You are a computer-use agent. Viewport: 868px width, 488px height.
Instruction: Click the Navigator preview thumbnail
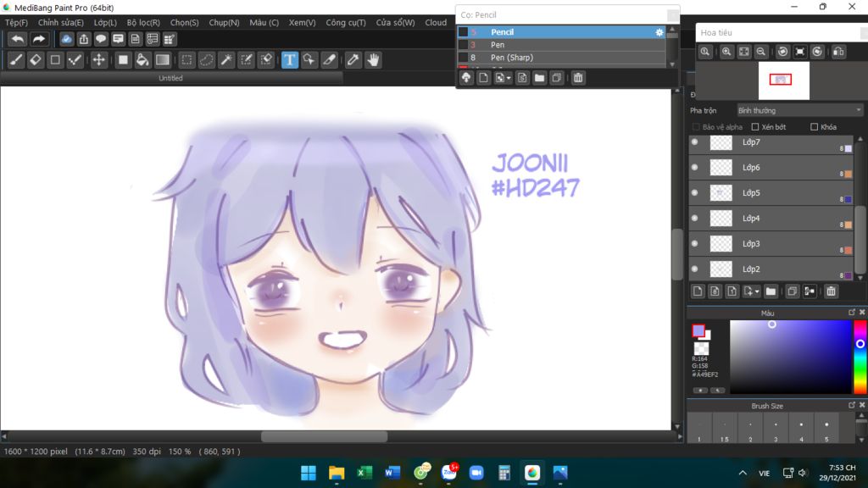click(783, 80)
